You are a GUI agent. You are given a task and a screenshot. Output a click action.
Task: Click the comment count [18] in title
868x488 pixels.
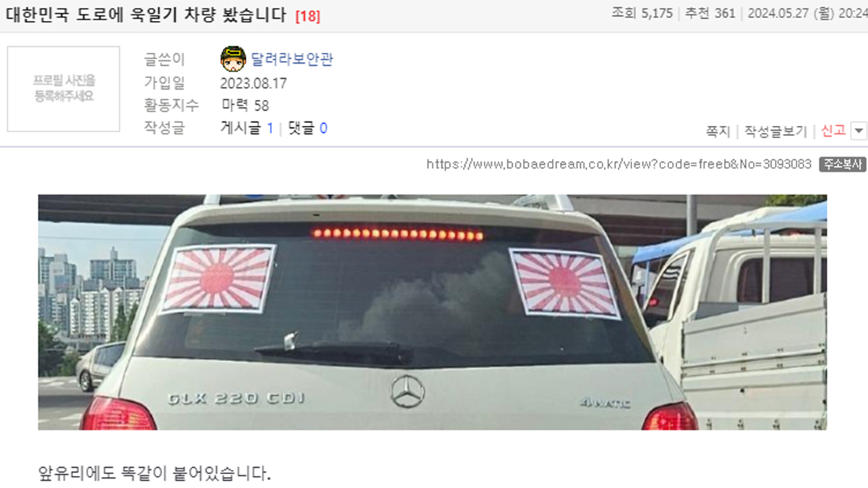308,15
